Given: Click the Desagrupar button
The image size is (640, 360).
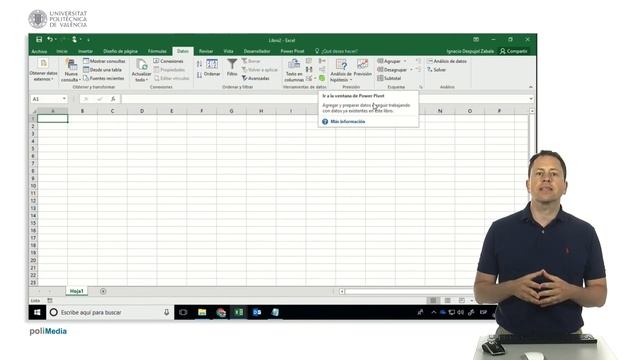Looking at the screenshot, I should pyautogui.click(x=392, y=69).
